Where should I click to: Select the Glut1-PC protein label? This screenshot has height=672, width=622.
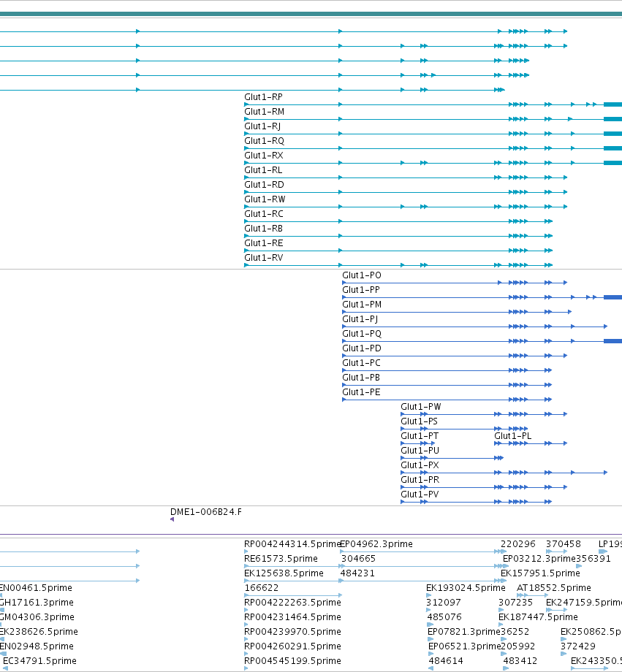click(361, 363)
